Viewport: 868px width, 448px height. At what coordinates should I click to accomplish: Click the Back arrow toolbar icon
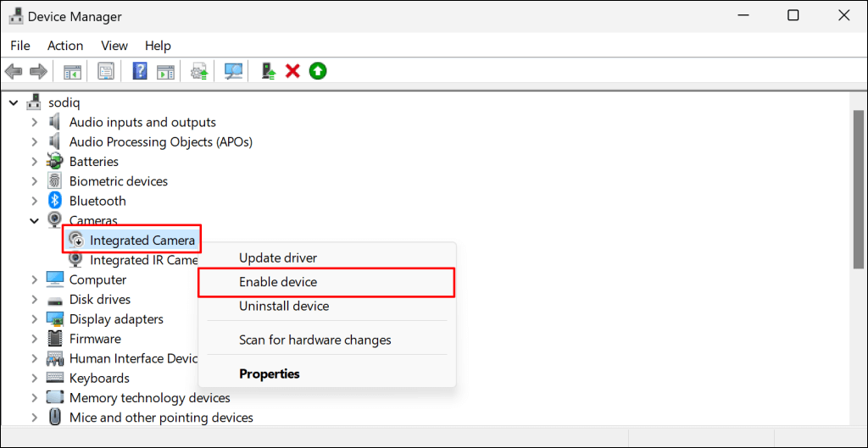(x=14, y=71)
